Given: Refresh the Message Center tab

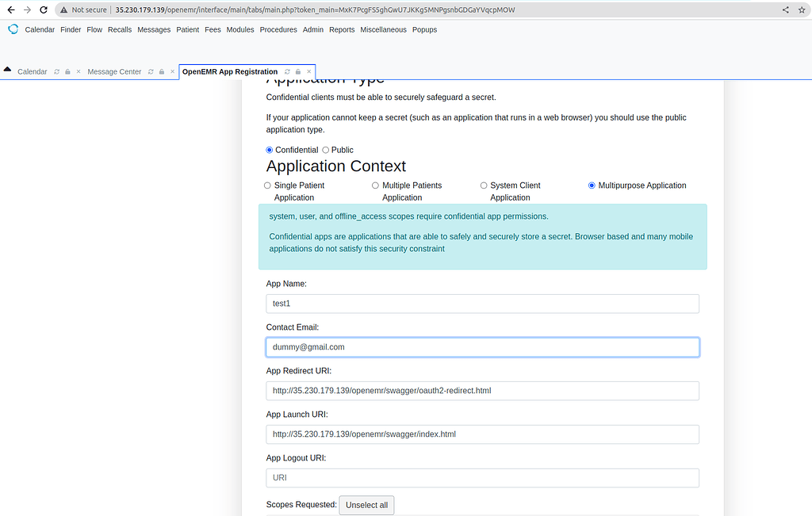Looking at the screenshot, I should click(151, 71).
